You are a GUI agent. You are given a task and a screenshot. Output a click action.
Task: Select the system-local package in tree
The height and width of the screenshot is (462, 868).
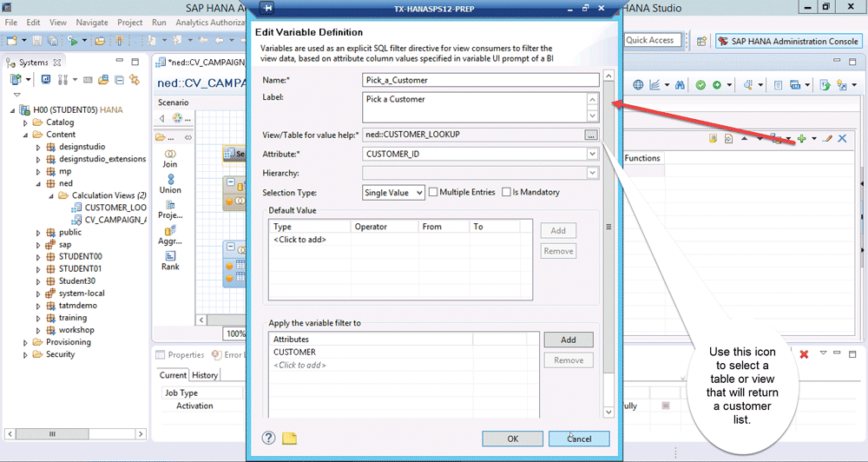(x=76, y=294)
